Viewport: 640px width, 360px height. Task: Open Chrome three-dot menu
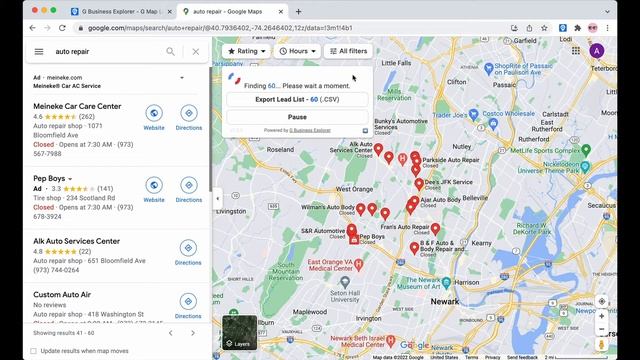pos(607,28)
